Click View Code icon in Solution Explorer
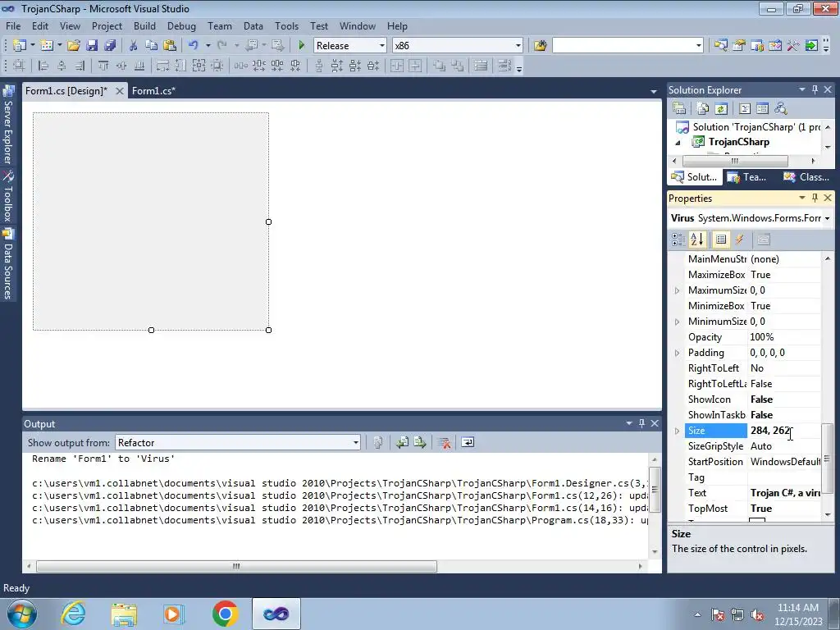The height and width of the screenshot is (630, 840). point(745,109)
